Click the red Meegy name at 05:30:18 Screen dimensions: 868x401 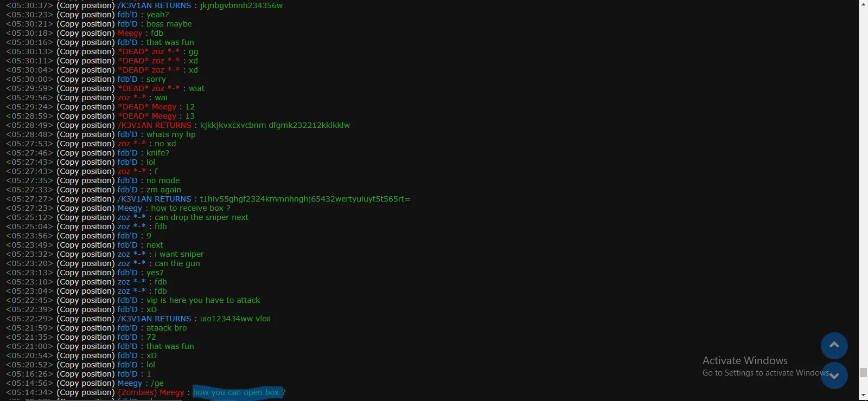[x=130, y=33]
